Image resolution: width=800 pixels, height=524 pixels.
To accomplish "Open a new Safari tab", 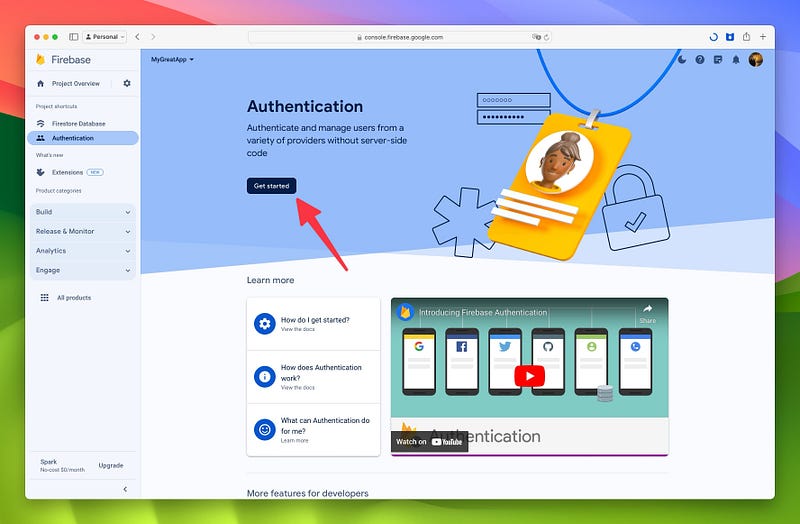I will tap(763, 37).
